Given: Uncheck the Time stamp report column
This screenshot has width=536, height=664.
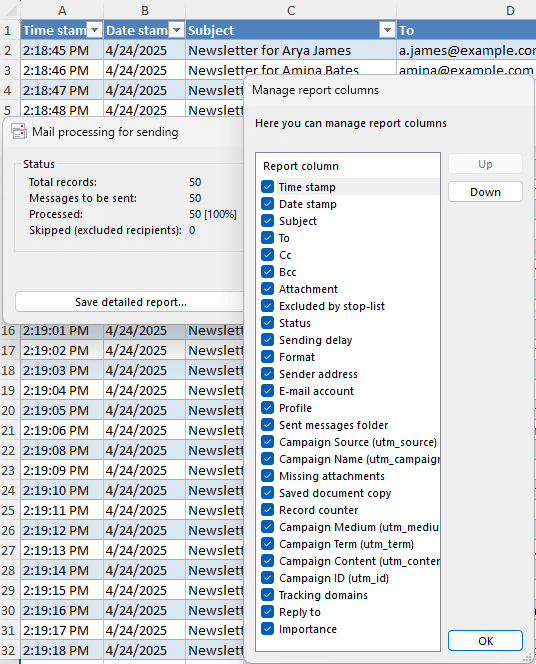Looking at the screenshot, I should [268, 187].
